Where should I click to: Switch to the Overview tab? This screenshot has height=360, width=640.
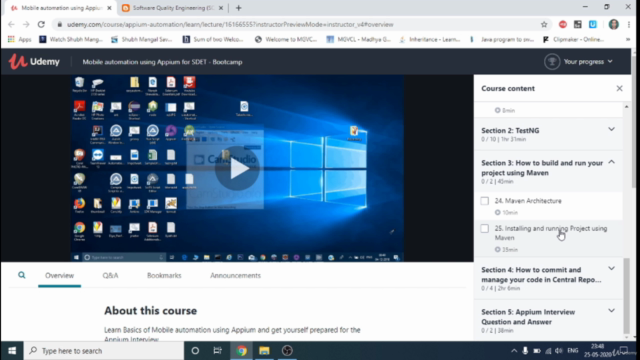pyautogui.click(x=60, y=276)
